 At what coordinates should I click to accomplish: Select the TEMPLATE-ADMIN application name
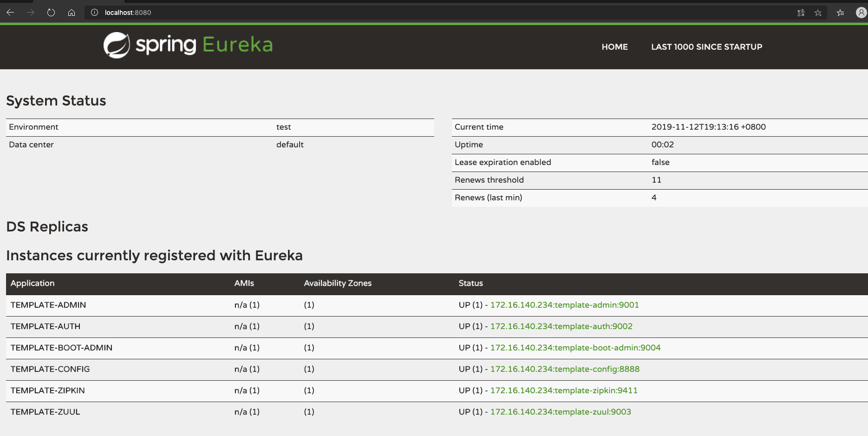(48, 305)
